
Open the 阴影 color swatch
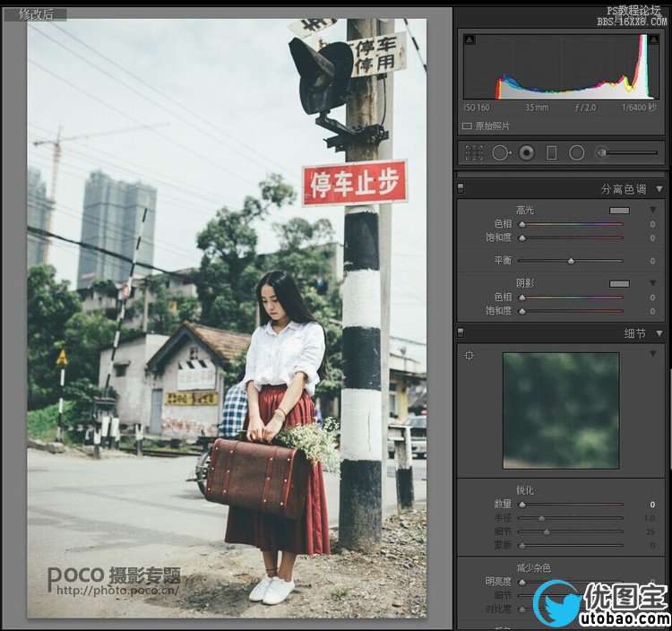point(619,283)
